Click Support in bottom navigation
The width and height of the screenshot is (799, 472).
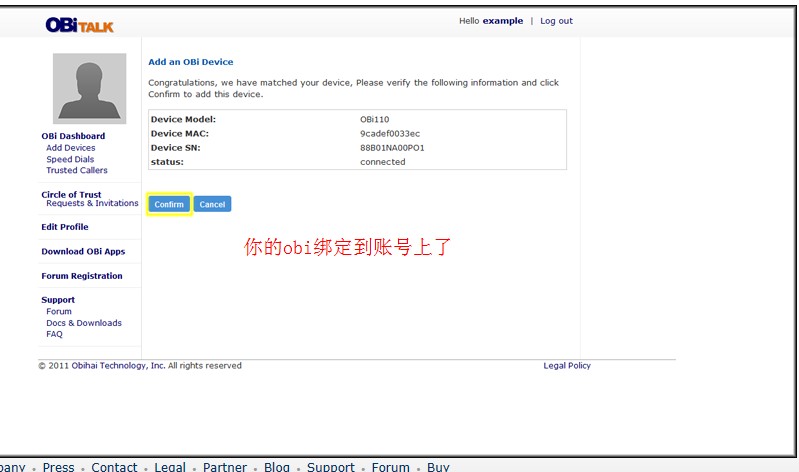click(331, 467)
